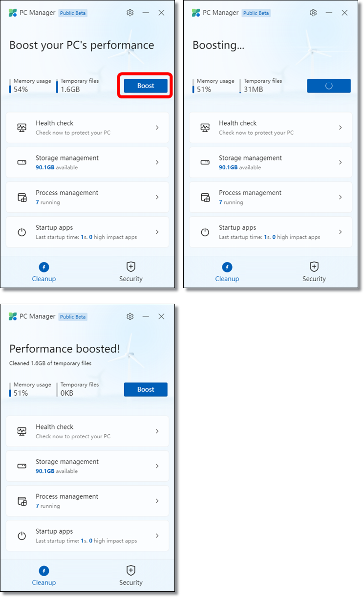Open the Health check monitor icon

click(21, 127)
